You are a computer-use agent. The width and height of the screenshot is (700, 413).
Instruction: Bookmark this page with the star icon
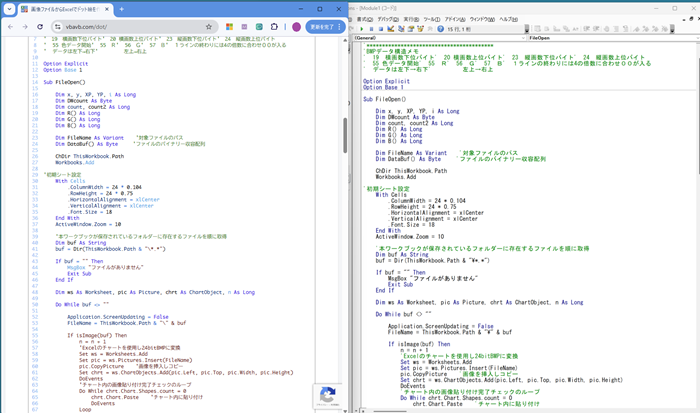pos(209,27)
